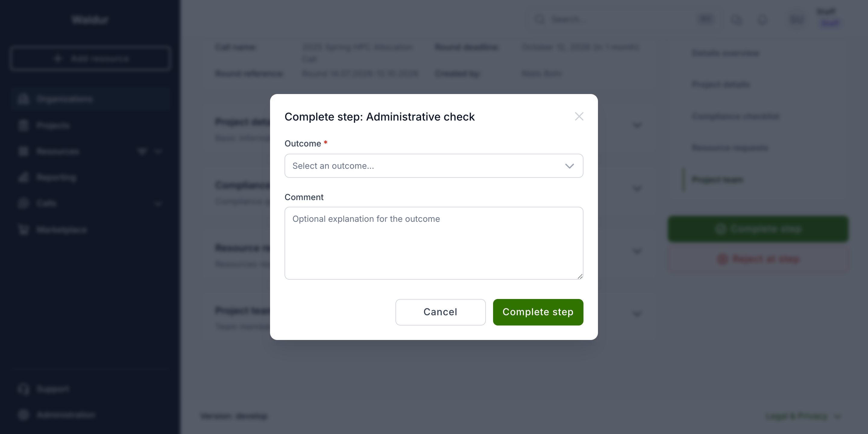Viewport: 868px width, 434px height.
Task: Confirm with the dialog's Complete step button
Action: (x=538, y=312)
